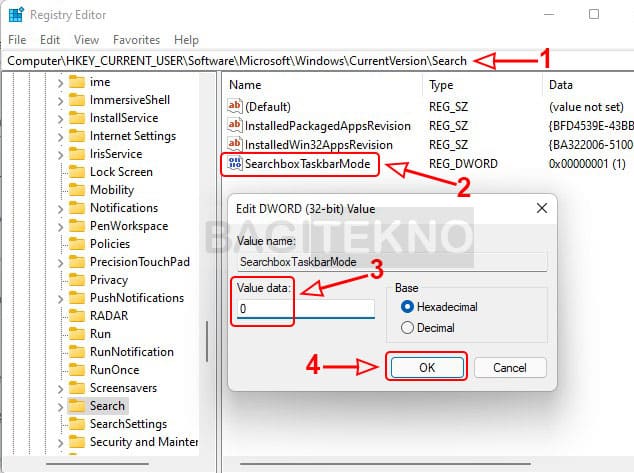Viewport: 634px width, 473px height.
Task: Click the Run folder icon
Action: [76, 334]
